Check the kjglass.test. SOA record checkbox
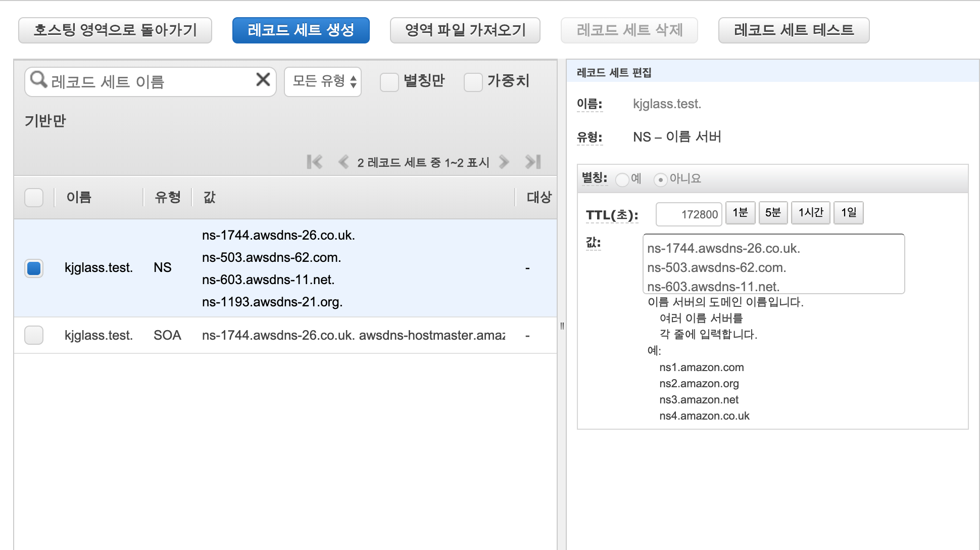The height and width of the screenshot is (550, 980). click(34, 335)
